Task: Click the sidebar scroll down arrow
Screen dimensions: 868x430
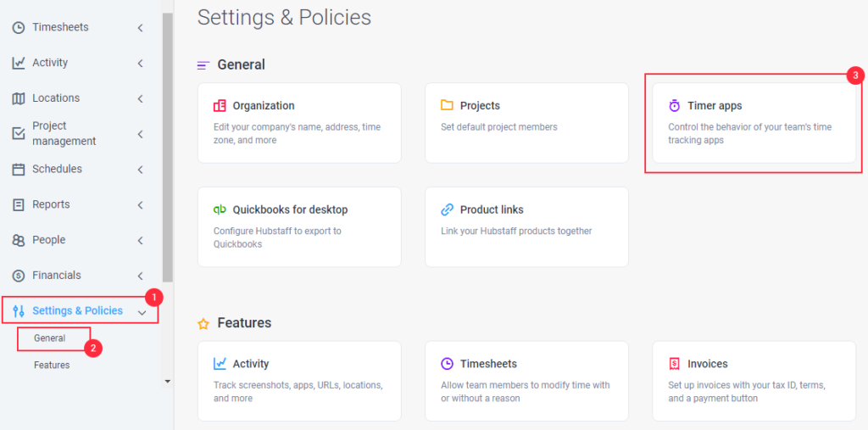Action: [168, 382]
